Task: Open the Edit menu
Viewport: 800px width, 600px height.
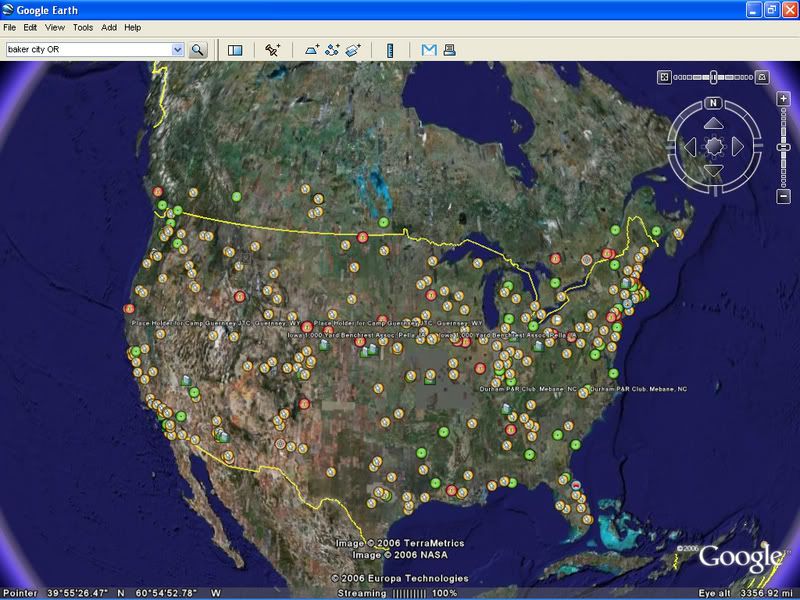Action: (30, 28)
